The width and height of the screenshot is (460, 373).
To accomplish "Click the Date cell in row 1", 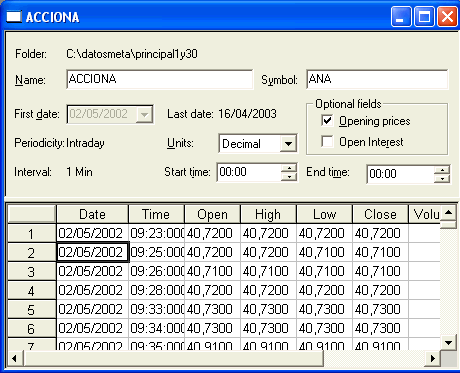I will pyautogui.click(x=92, y=233).
